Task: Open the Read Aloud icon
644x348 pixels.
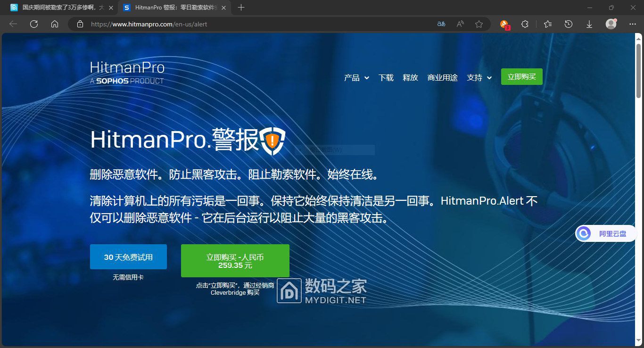Action: 460,24
